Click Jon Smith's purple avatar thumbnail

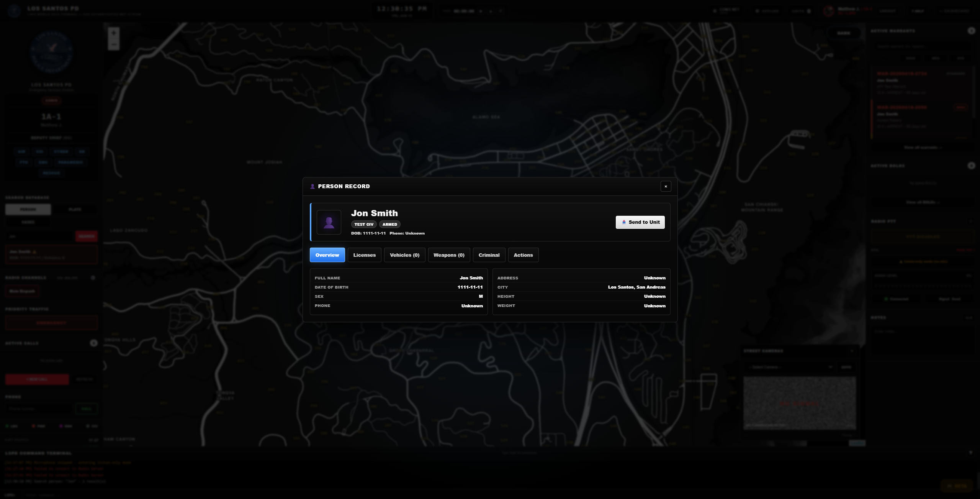(x=329, y=222)
